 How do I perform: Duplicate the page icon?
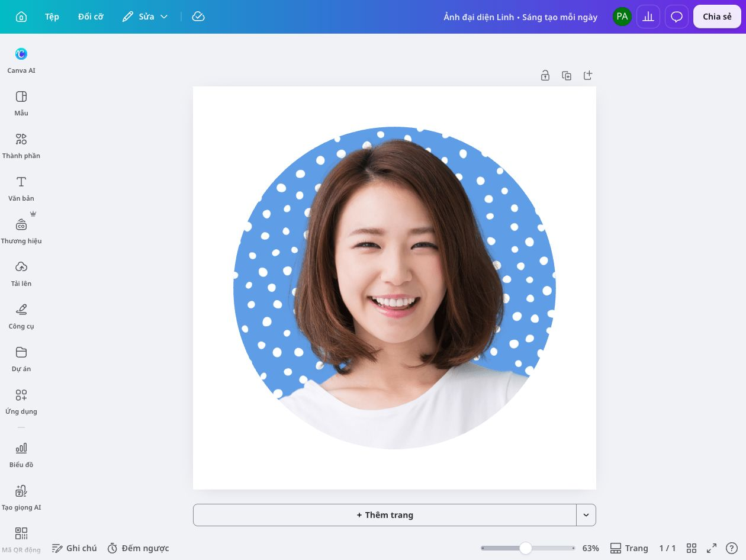(567, 76)
